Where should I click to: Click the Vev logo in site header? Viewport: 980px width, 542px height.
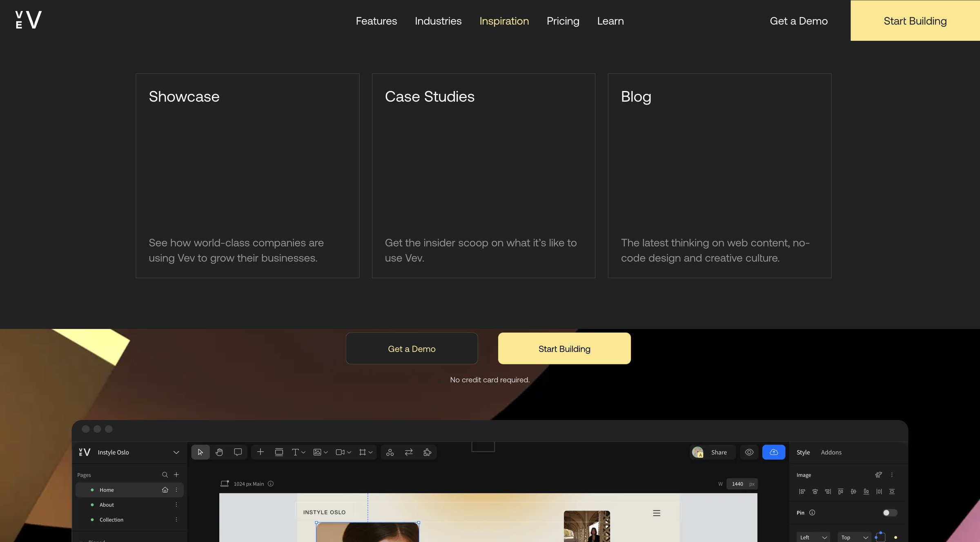[x=29, y=20]
